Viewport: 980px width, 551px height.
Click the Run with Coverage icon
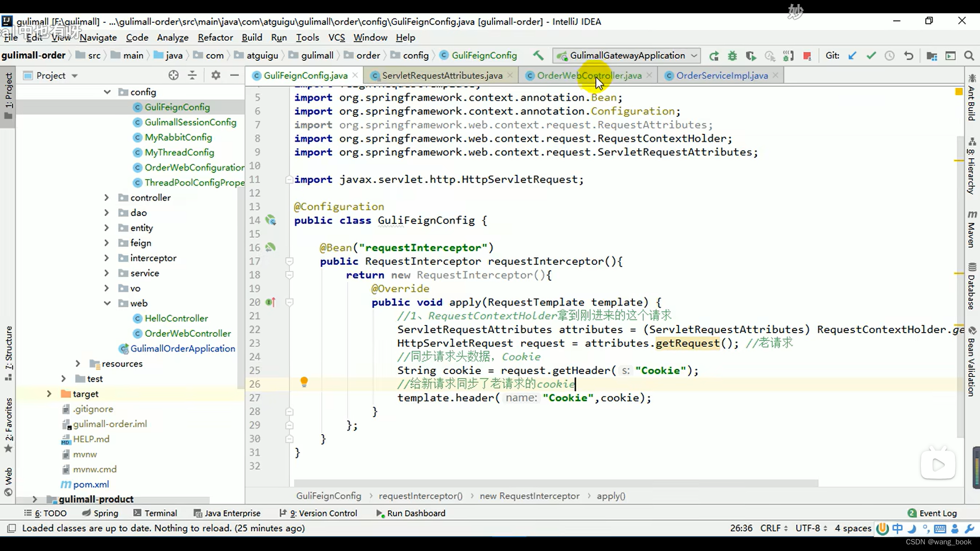click(751, 56)
